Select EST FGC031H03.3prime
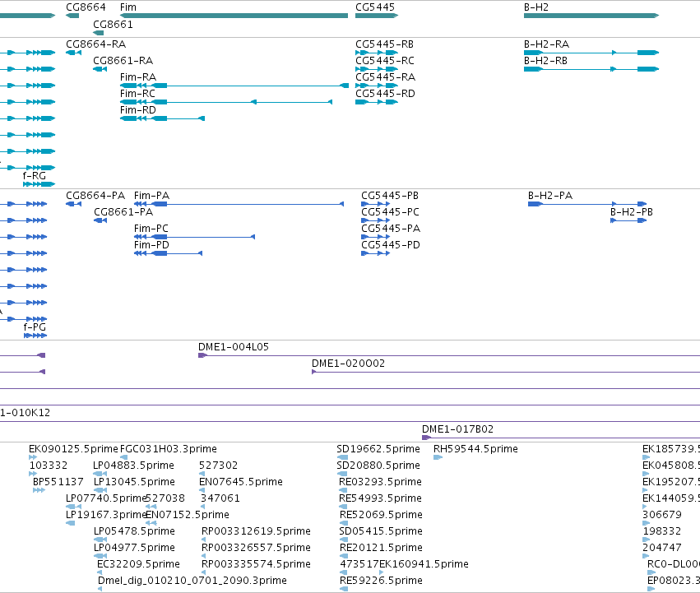The height and width of the screenshot is (593, 700). click(x=169, y=449)
